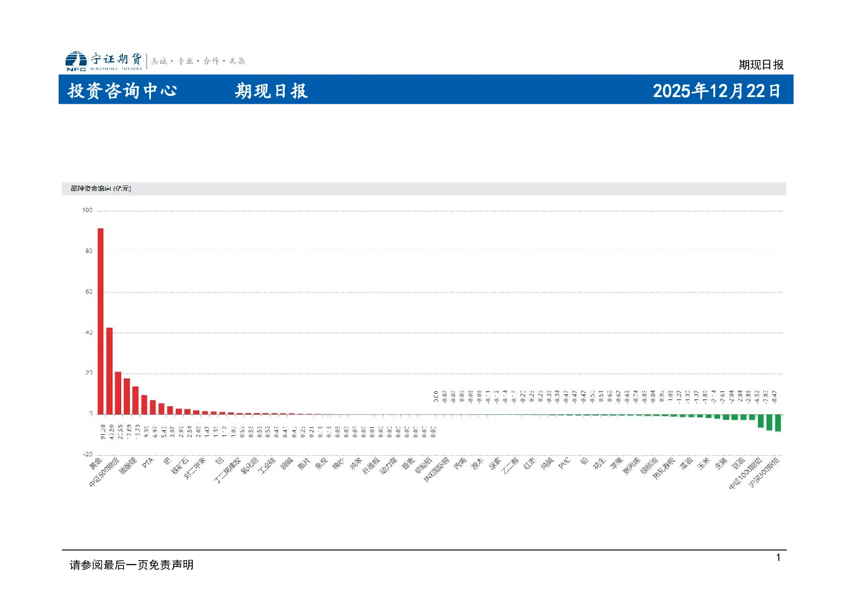Click the rightmost green bar for 沪深300期货
Image resolution: width=868 pixels, height=614 pixels.
[778, 423]
